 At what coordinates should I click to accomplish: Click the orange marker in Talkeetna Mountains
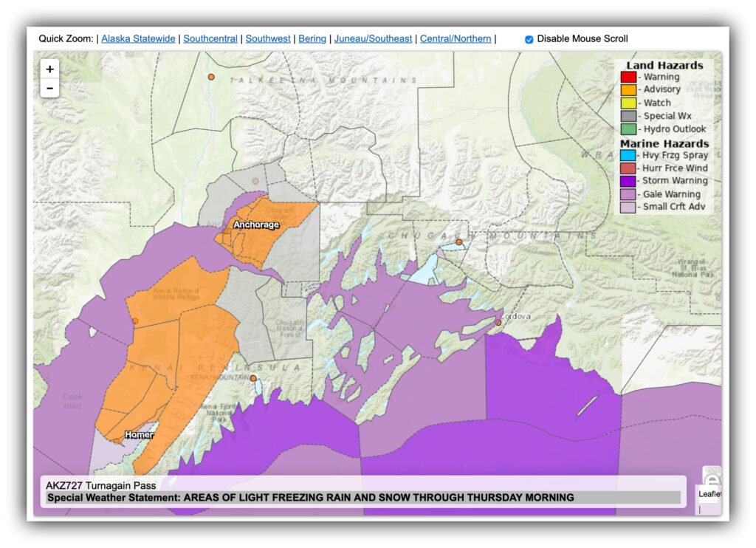[x=211, y=77]
